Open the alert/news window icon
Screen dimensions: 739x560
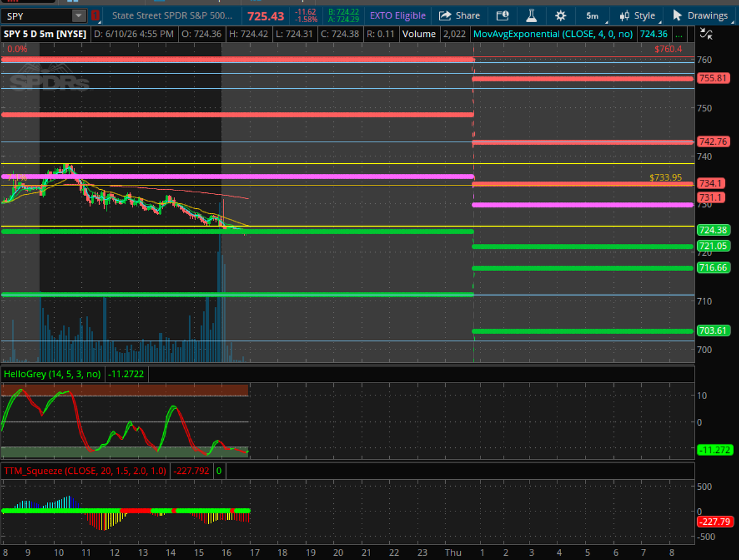point(503,15)
